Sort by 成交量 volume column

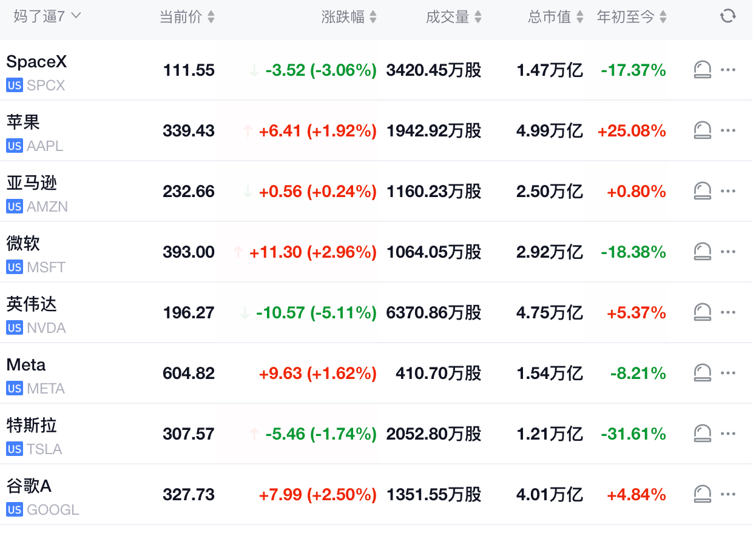pyautogui.click(x=454, y=17)
